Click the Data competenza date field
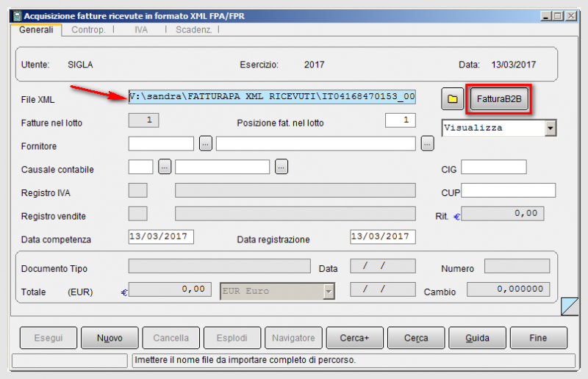This screenshot has width=588, height=379. (x=161, y=237)
